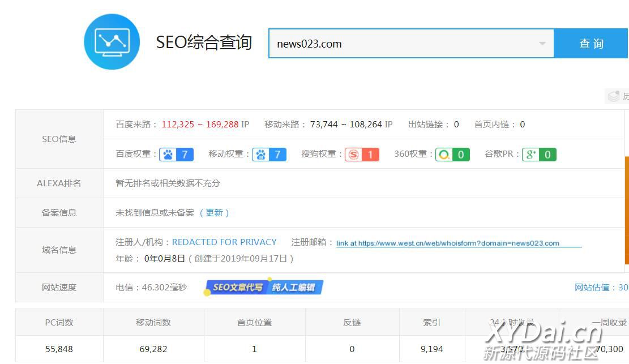Image resolution: width=629 pixels, height=364 pixels.
Task: Click the 112,325 ~ 169,288 百度来路 value
Action: 200,125
